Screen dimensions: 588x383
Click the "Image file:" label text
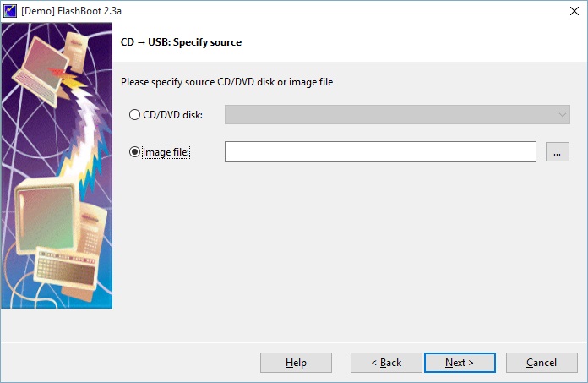pos(167,152)
